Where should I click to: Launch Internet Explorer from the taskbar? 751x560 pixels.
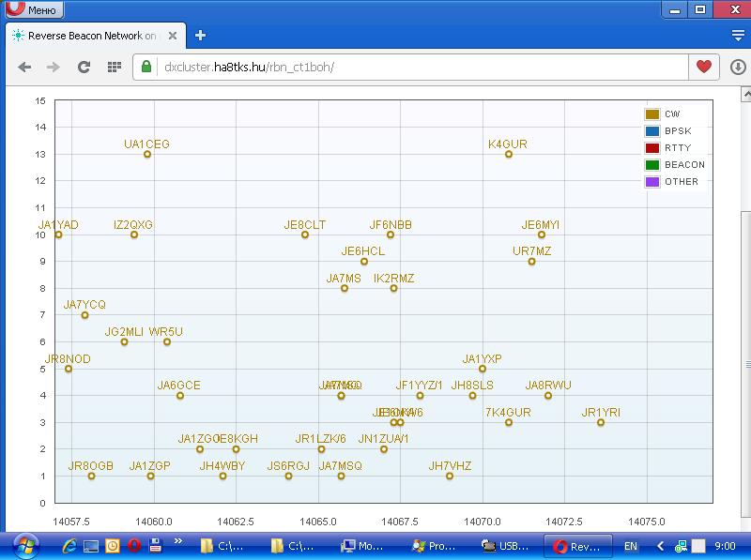(x=69, y=546)
